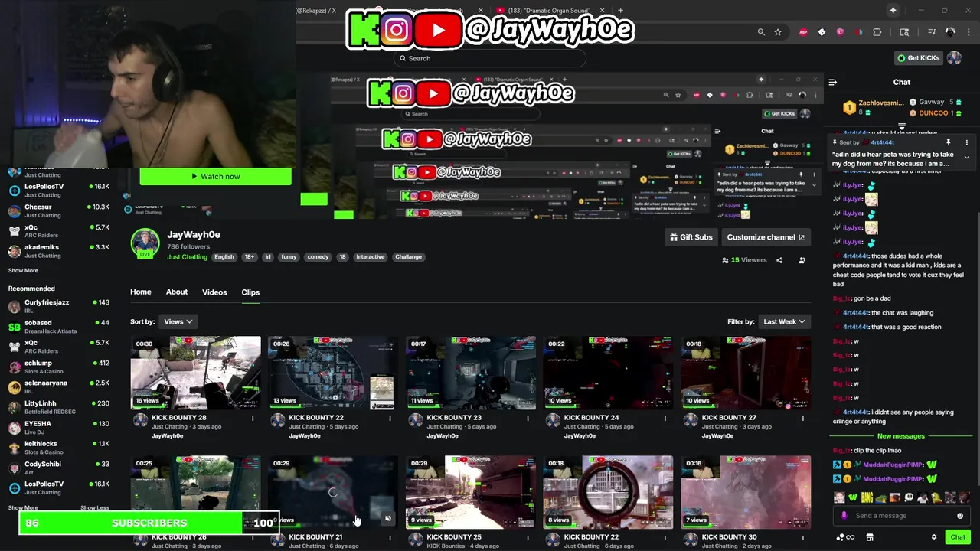Click the user icon beside share button
980x551 pixels.
coord(802,260)
